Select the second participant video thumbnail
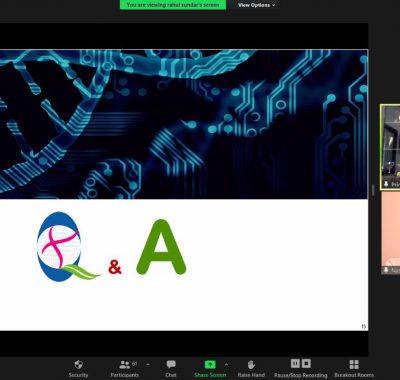This screenshot has width=400, height=380. click(391, 233)
